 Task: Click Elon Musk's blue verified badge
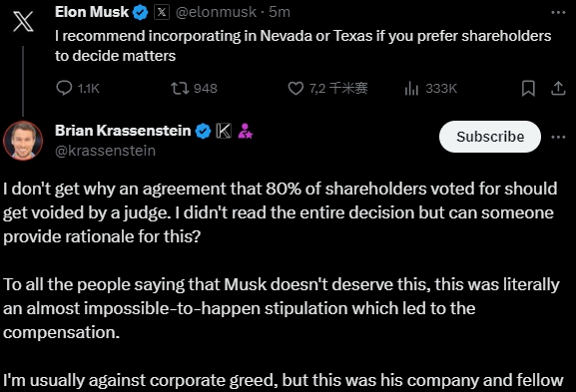click(x=140, y=13)
